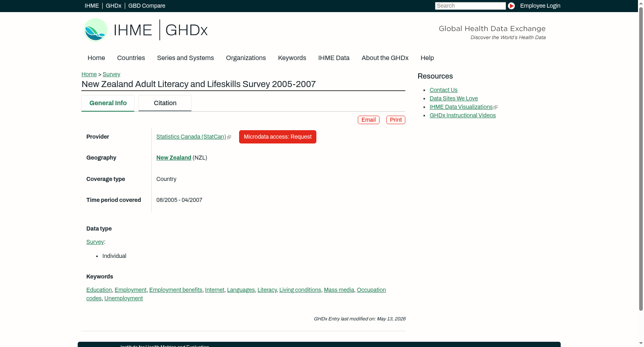Viewport: 644px width, 347px height.
Task: Open Statistics Canada (StatCan) provider link
Action: click(191, 137)
